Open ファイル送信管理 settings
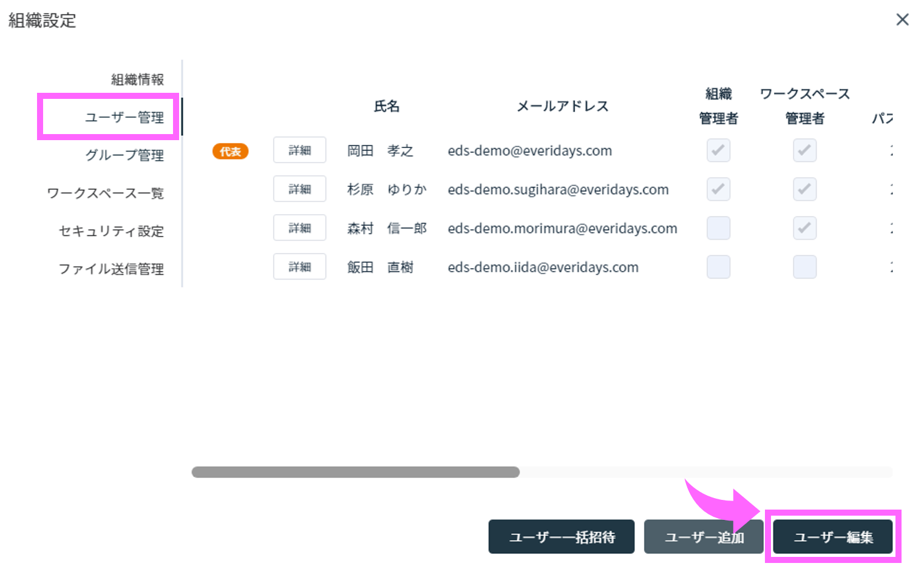924x566 pixels. pyautogui.click(x=111, y=269)
